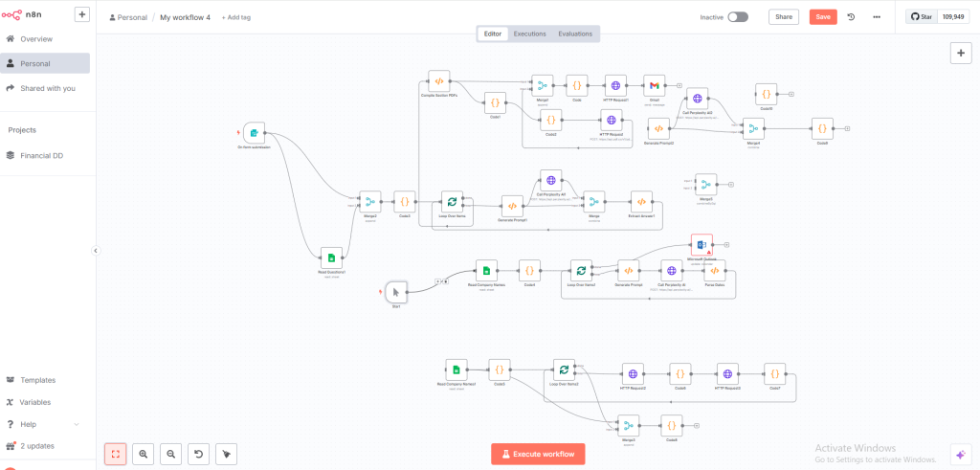The width and height of the screenshot is (980, 470).
Task: Select the Microsoft Outlook node
Action: [702, 245]
